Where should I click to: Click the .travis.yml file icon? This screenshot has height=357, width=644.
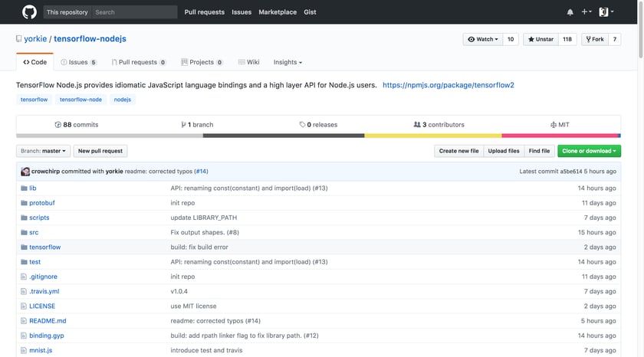pos(24,292)
